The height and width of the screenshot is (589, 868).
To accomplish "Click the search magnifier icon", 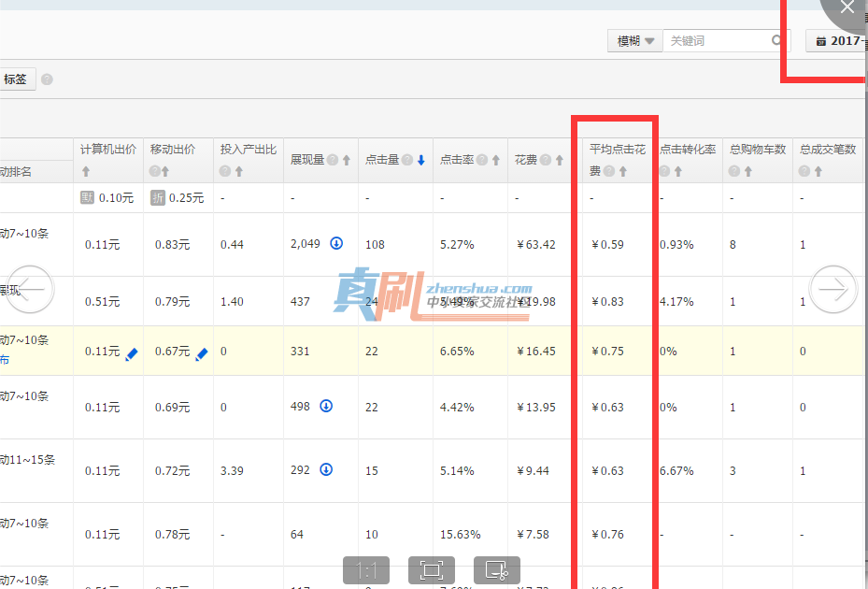I will (776, 40).
